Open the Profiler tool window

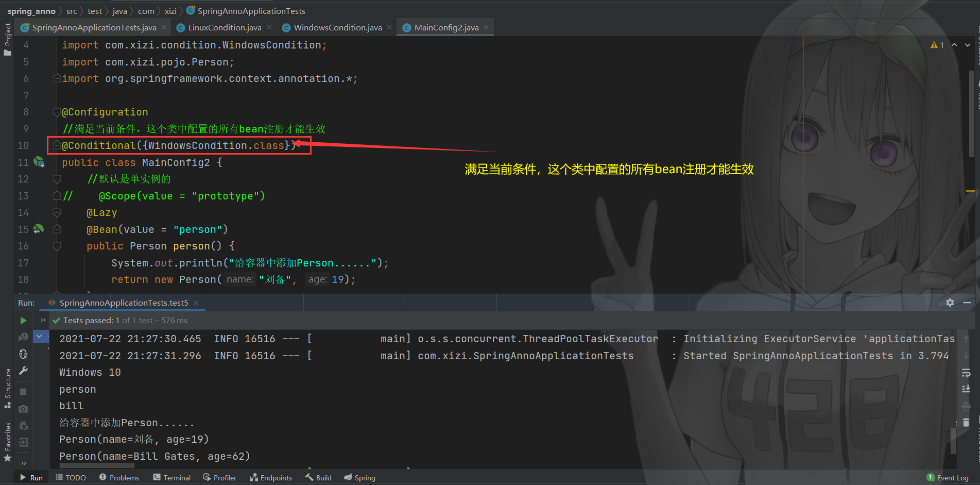click(220, 477)
